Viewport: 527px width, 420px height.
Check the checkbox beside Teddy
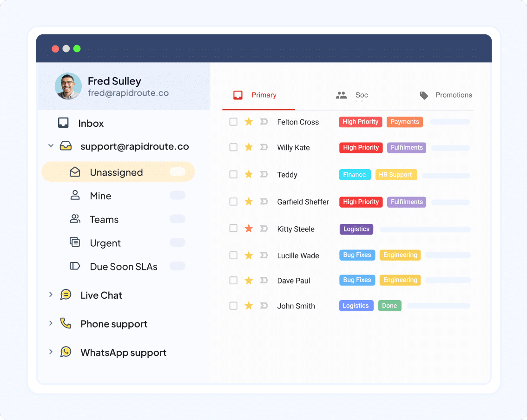(x=233, y=175)
